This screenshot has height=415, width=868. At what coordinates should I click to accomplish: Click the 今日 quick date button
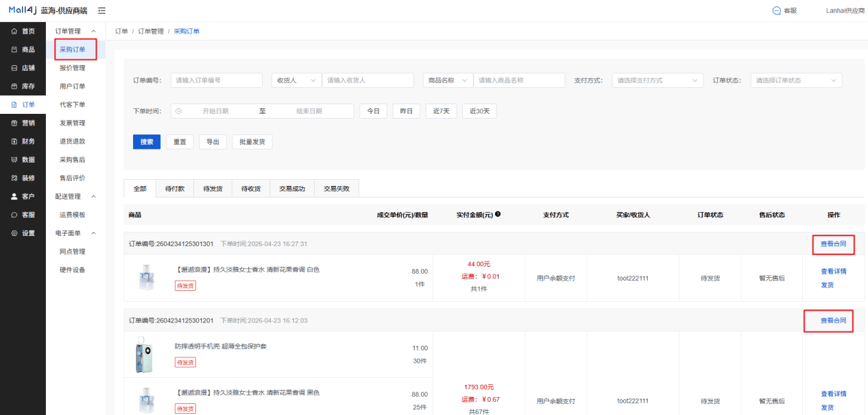point(373,111)
